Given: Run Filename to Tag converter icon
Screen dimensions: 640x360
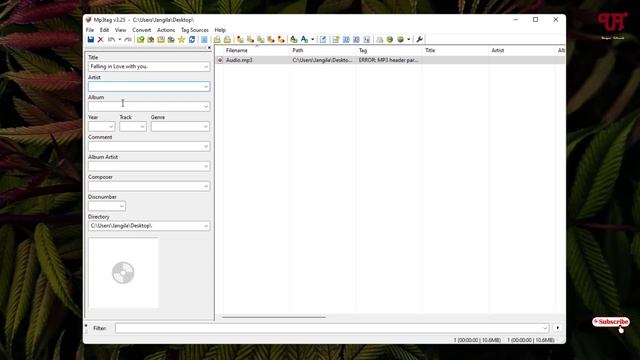Looking at the screenshot, I should click(x=250, y=40).
